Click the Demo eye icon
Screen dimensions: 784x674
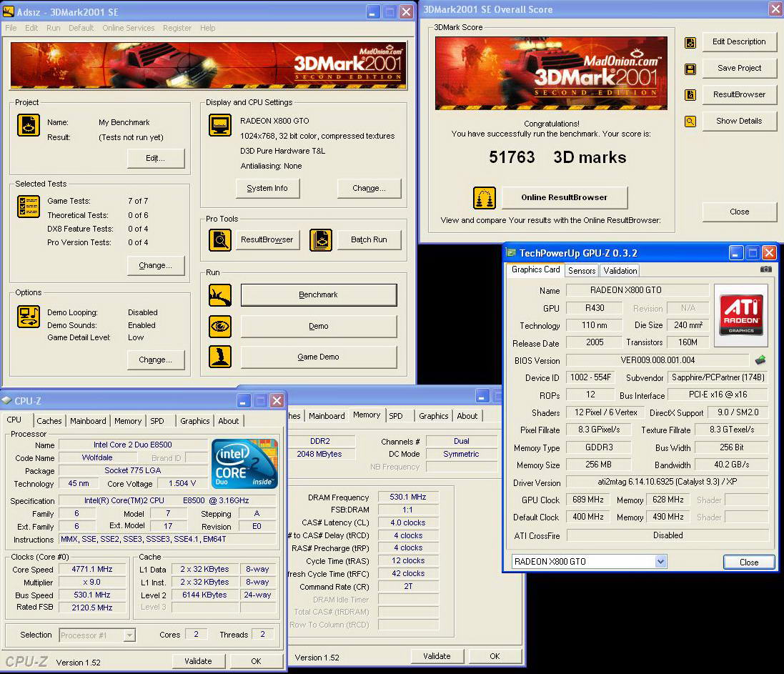point(220,327)
